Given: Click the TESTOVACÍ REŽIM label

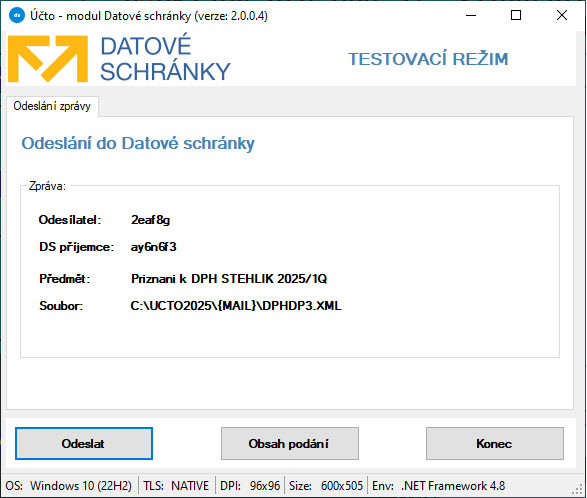Looking at the screenshot, I should pyautogui.click(x=428, y=59).
